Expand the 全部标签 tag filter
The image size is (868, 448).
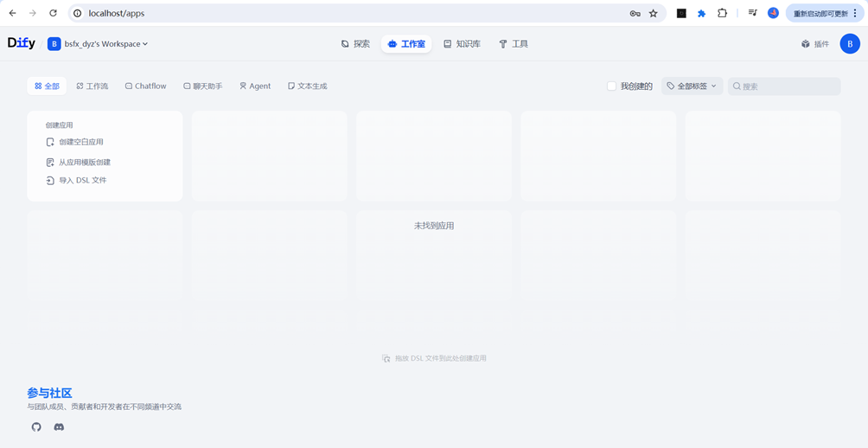pyautogui.click(x=692, y=86)
